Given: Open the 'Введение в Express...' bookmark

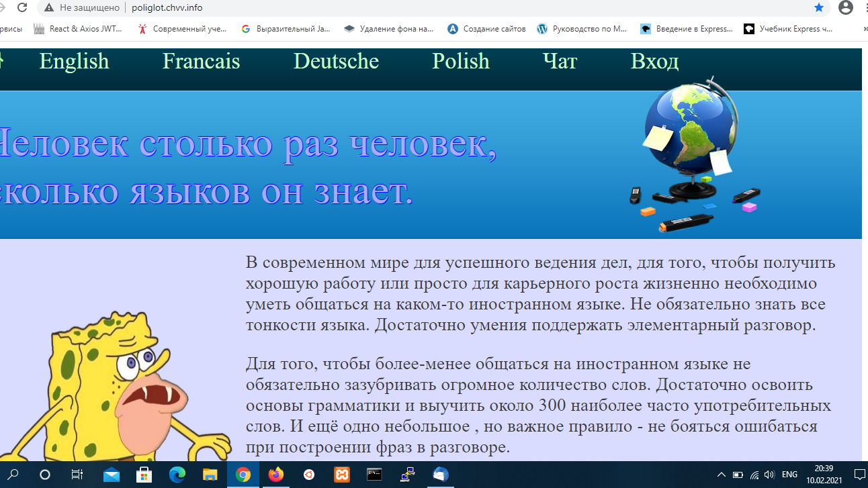Looking at the screenshot, I should point(687,29).
